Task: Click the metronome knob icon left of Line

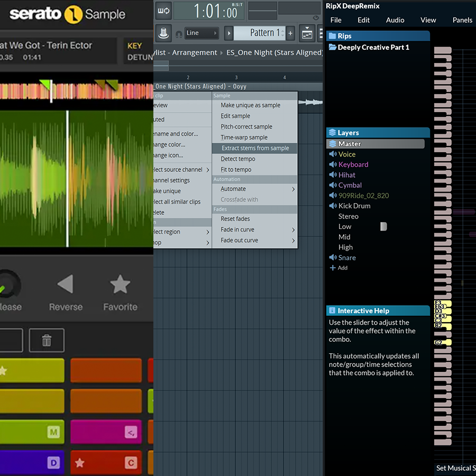Action: tap(164, 33)
